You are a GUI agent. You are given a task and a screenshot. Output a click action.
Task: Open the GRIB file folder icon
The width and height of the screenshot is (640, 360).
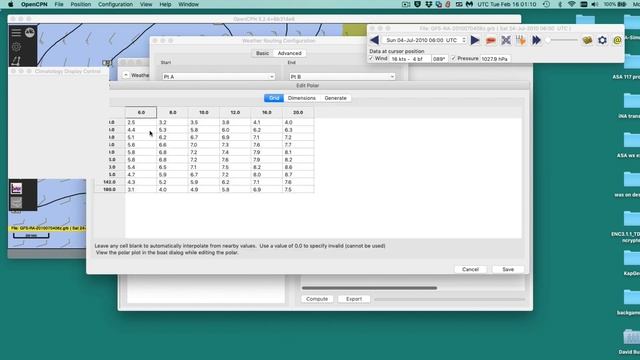pyautogui.click(x=587, y=40)
